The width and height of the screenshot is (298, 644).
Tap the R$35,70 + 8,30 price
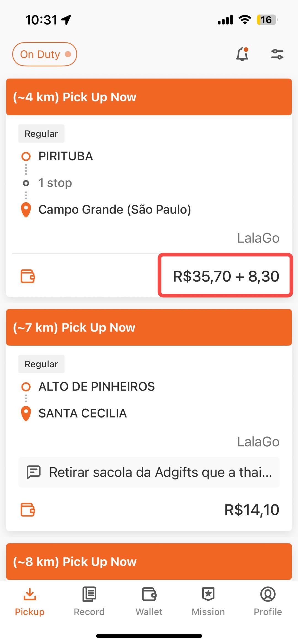[226, 276]
